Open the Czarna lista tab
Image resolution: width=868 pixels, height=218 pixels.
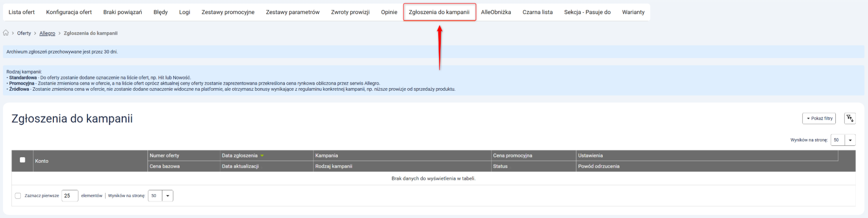[x=538, y=12]
